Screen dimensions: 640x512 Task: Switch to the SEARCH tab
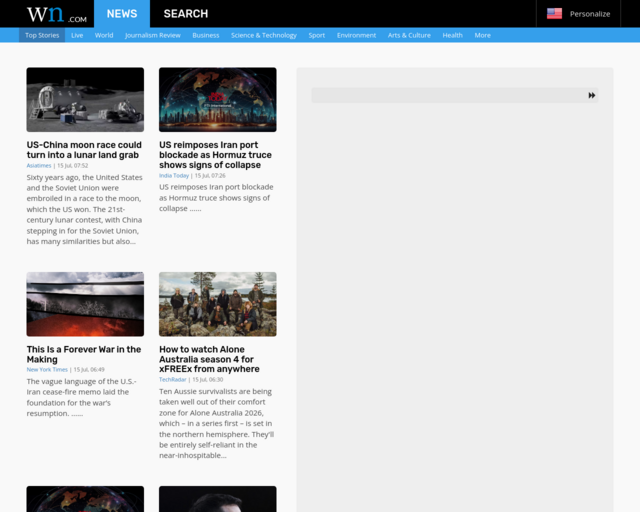186,14
